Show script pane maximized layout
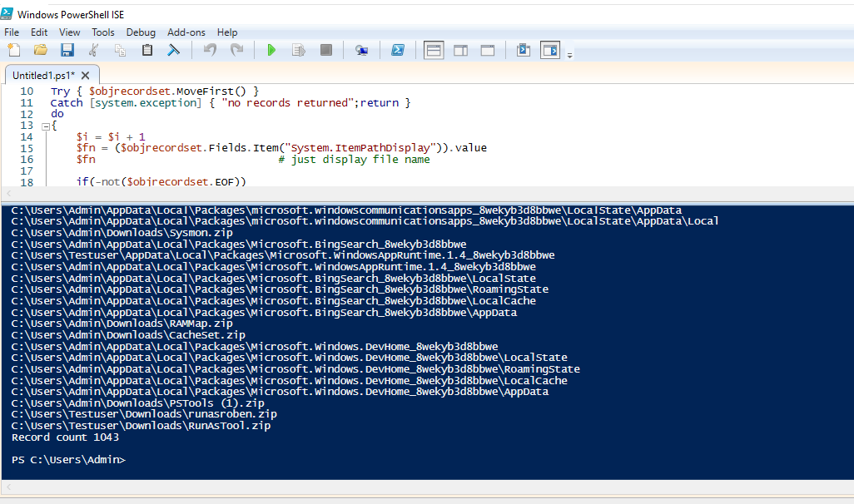854x504 pixels. tap(488, 51)
